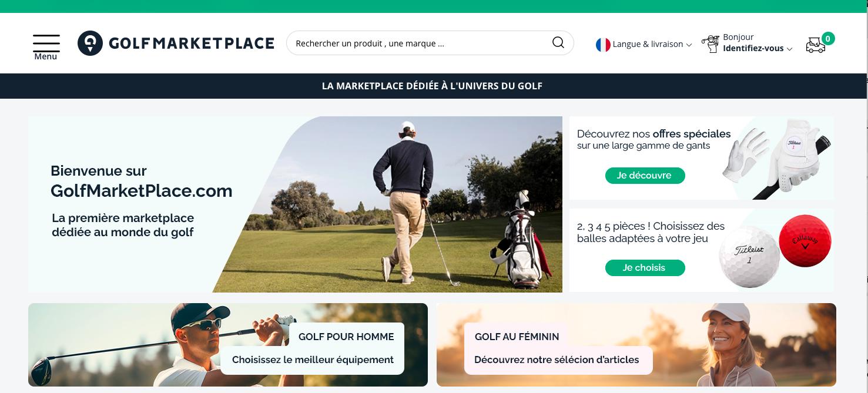Expand the Identifiez-vous account dropdown
This screenshot has width=868, height=393.
pyautogui.click(x=758, y=48)
